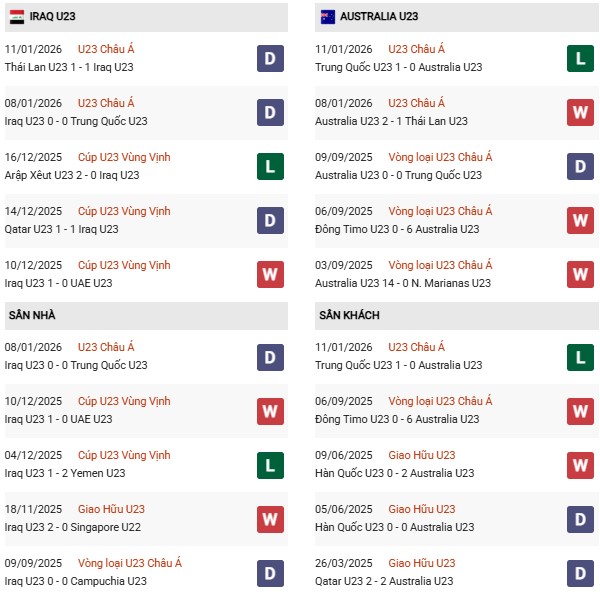Click W badge for Iraq vs UAE on 10/12/2025 in top list
This screenshot has height=596, width=600.
[x=270, y=275]
